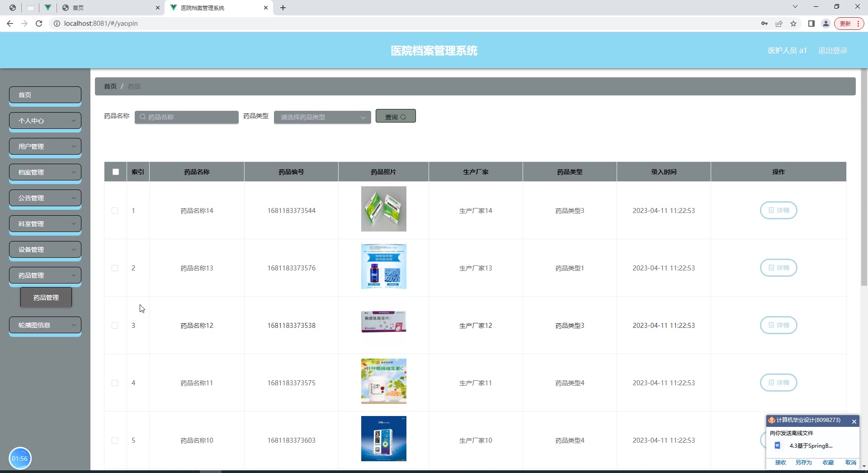Image resolution: width=868 pixels, height=473 pixels.
Task: Click 退出登录 to log out
Action: click(x=832, y=51)
